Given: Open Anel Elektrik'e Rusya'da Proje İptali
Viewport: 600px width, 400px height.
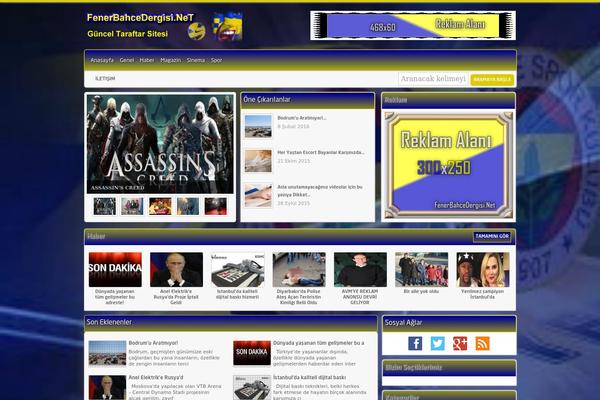Looking at the screenshot, I should 176,297.
